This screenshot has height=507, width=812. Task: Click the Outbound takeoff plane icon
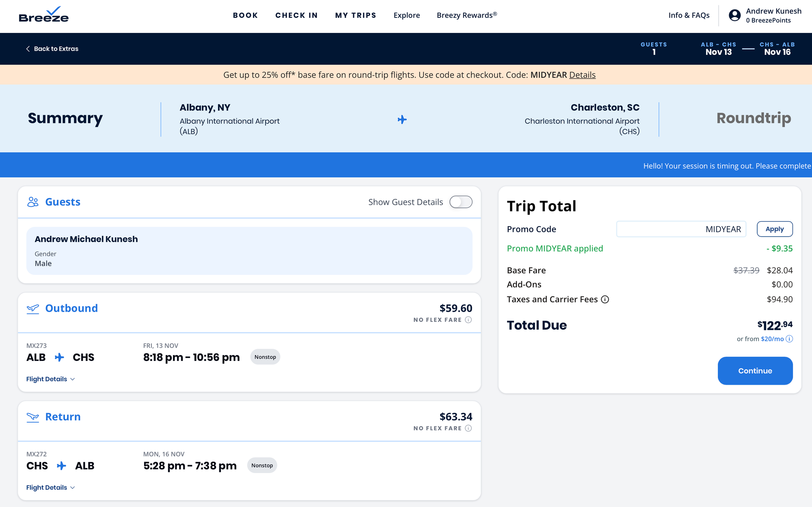32,309
